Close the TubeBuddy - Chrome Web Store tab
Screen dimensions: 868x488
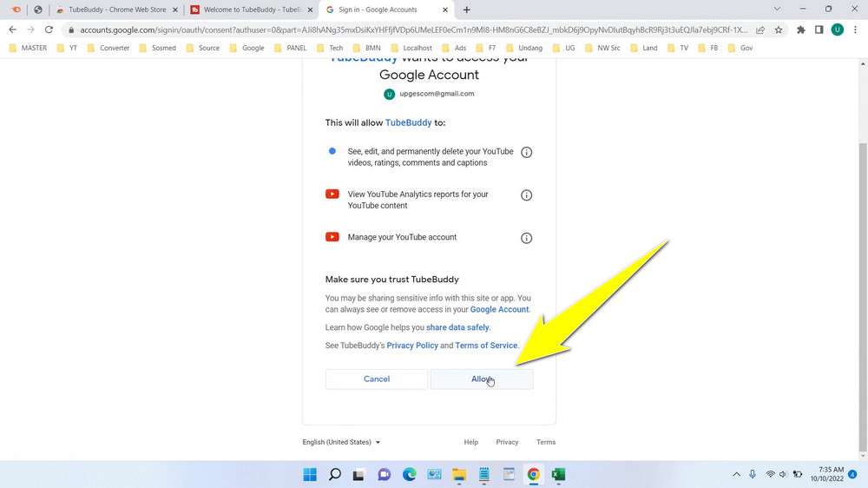pyautogui.click(x=175, y=10)
